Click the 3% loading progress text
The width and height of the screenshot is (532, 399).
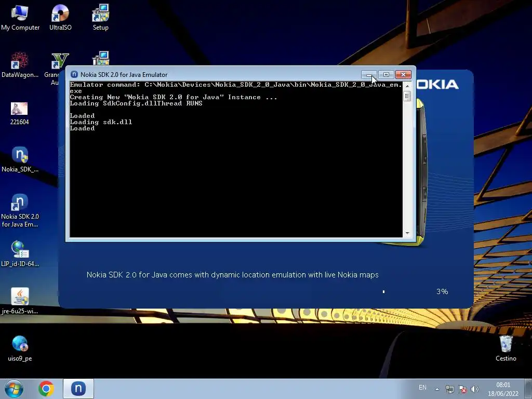[442, 291]
